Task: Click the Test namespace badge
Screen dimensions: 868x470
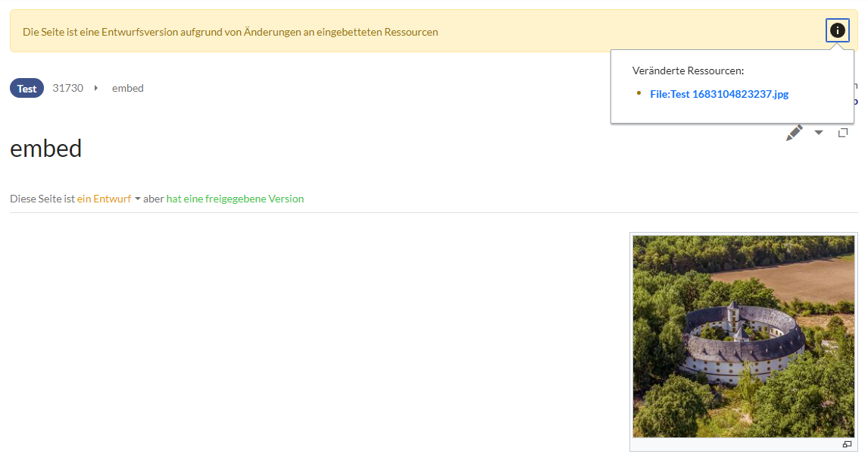Action: (x=27, y=88)
